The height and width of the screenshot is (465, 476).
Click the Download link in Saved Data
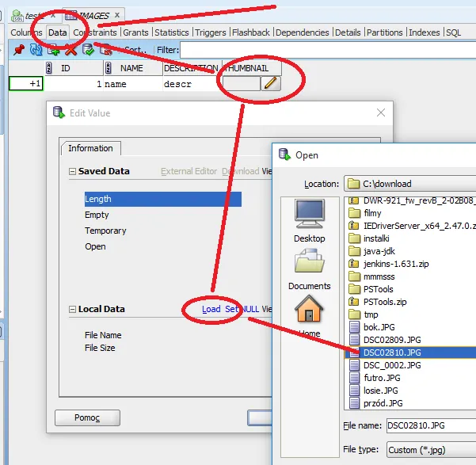point(241,171)
